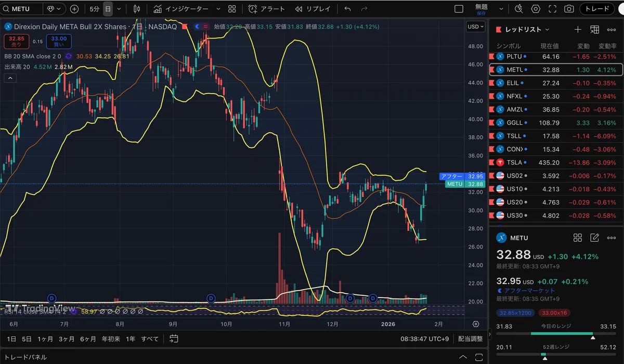Open the watchlist three-dot more menu

[612, 30]
